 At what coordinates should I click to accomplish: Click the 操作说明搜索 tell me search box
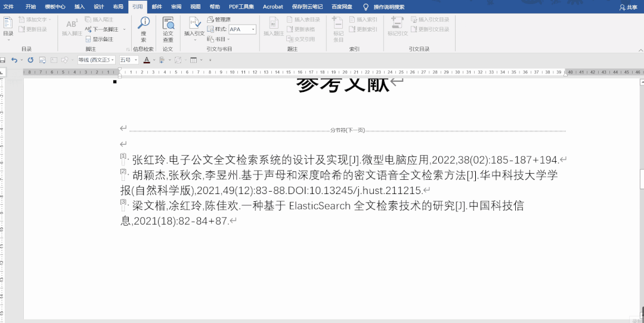coord(389,7)
